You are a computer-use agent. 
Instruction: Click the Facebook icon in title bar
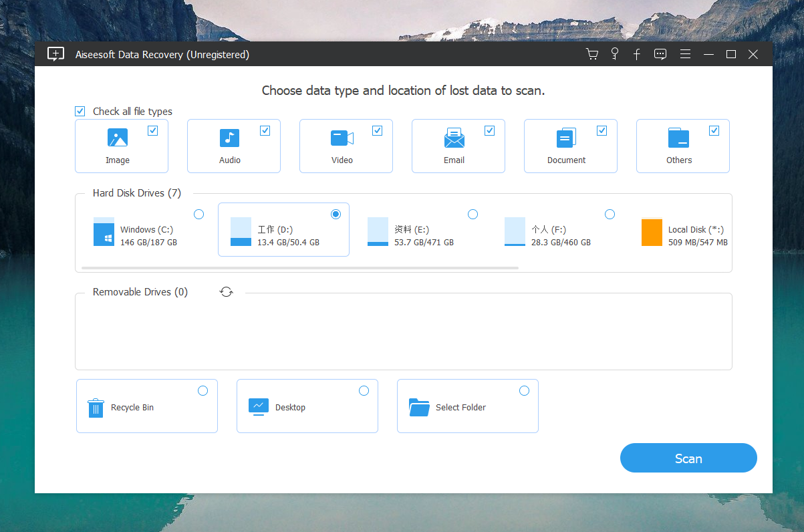pyautogui.click(x=637, y=55)
